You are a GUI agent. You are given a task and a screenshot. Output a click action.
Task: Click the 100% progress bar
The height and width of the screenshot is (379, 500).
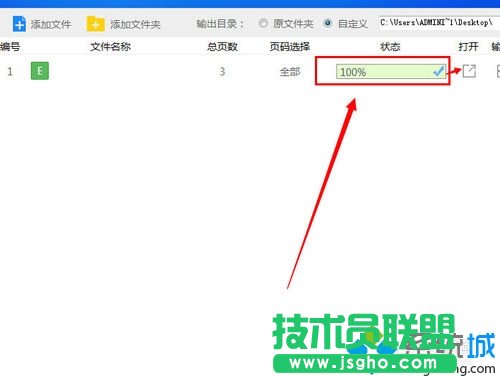[x=391, y=71]
